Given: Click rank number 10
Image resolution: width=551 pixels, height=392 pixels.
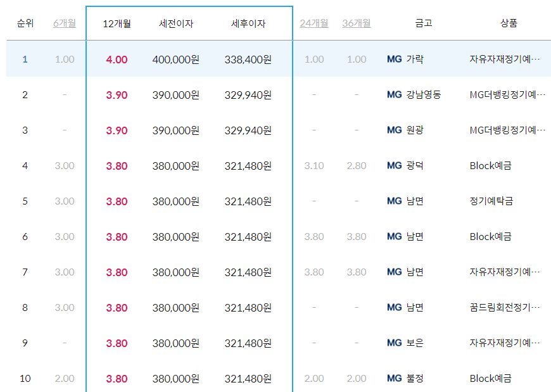Looking at the screenshot, I should coord(25,378).
